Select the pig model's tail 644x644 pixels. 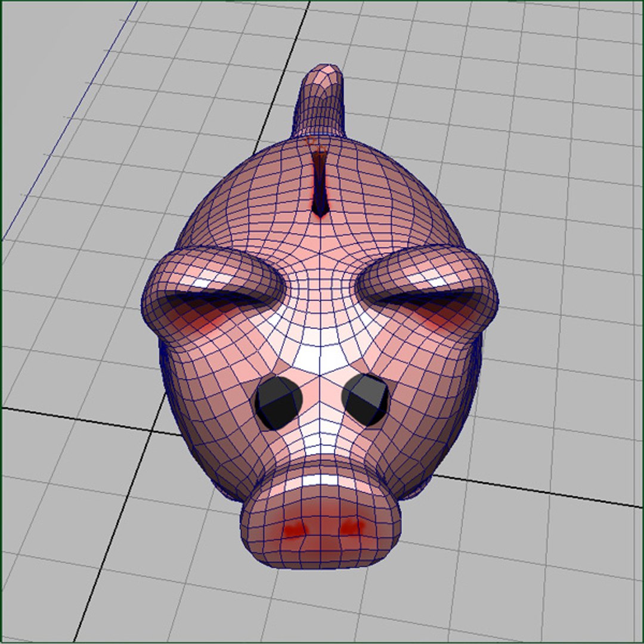click(x=320, y=101)
